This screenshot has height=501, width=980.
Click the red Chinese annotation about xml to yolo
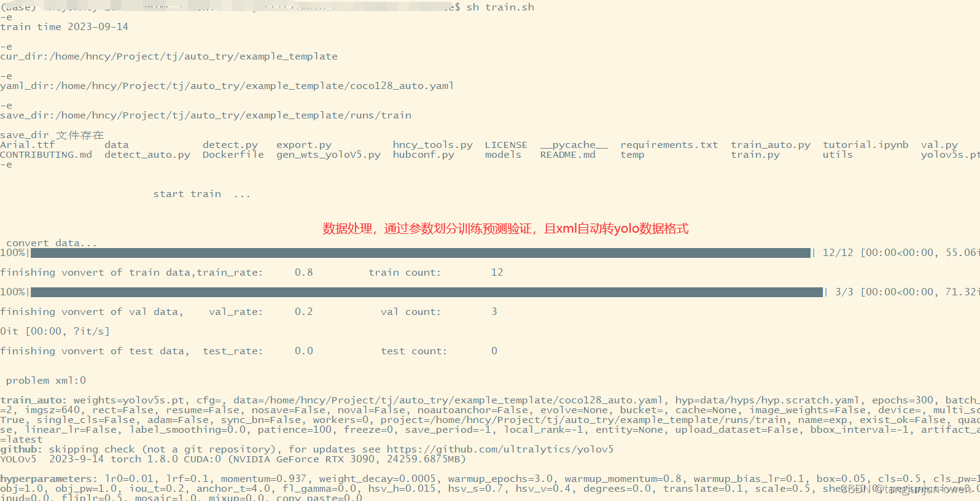(506, 228)
